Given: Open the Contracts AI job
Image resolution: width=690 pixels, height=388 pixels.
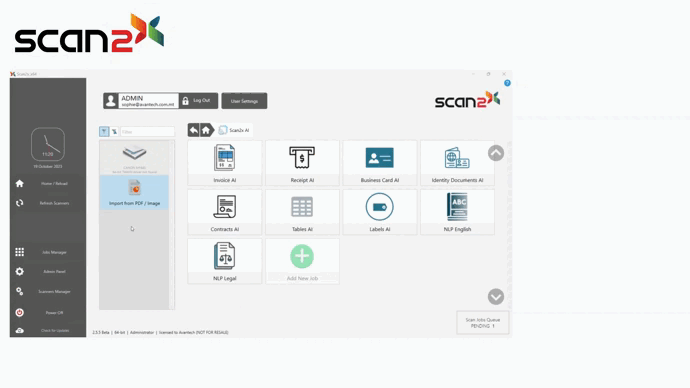Looking at the screenshot, I should [224, 212].
